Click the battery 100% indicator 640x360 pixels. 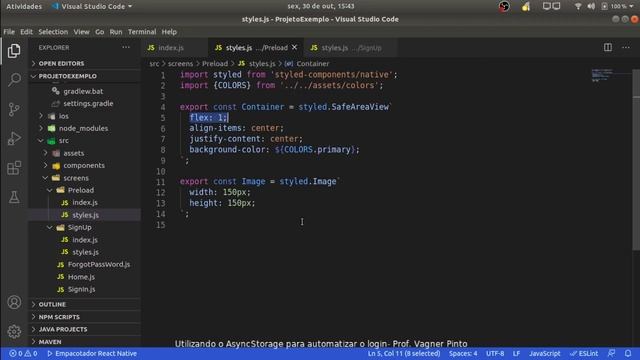pyautogui.click(x=614, y=6)
